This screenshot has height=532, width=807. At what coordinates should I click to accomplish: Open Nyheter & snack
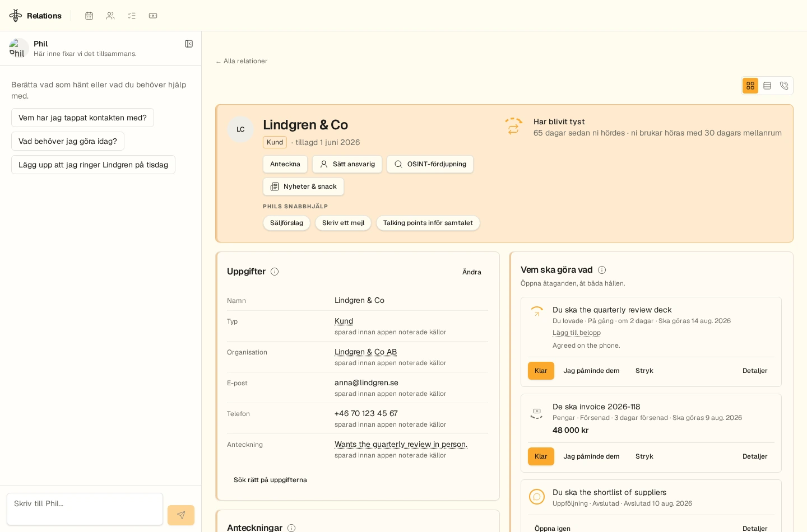pyautogui.click(x=303, y=186)
